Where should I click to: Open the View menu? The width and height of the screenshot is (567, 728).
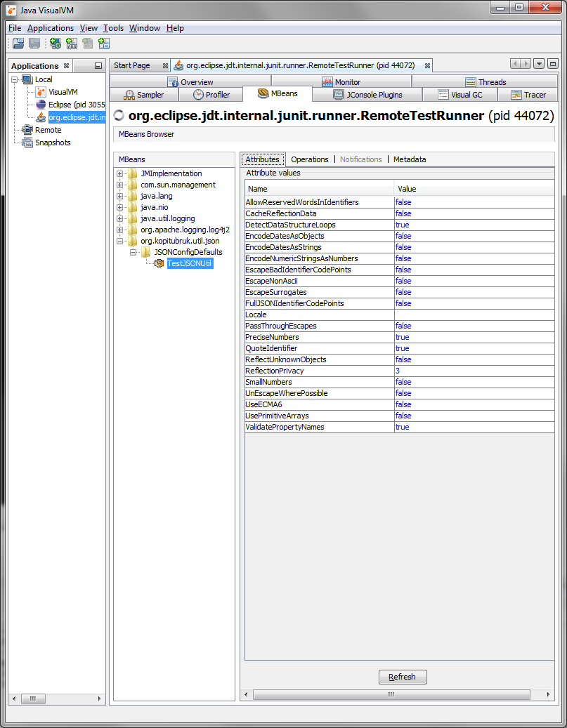(x=89, y=28)
